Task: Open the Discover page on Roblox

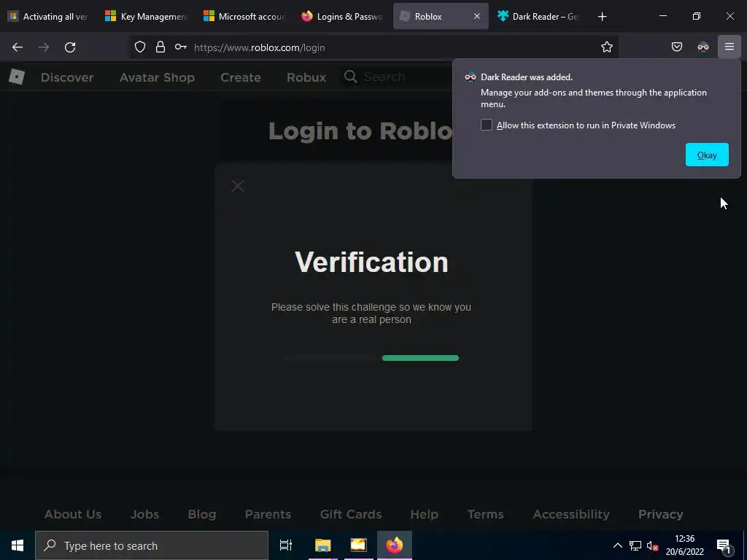Action: (67, 77)
